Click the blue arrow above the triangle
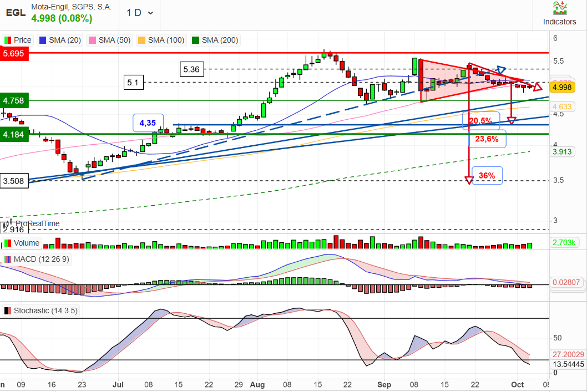Image resolution: width=587 pixels, height=392 pixels. tap(501, 69)
